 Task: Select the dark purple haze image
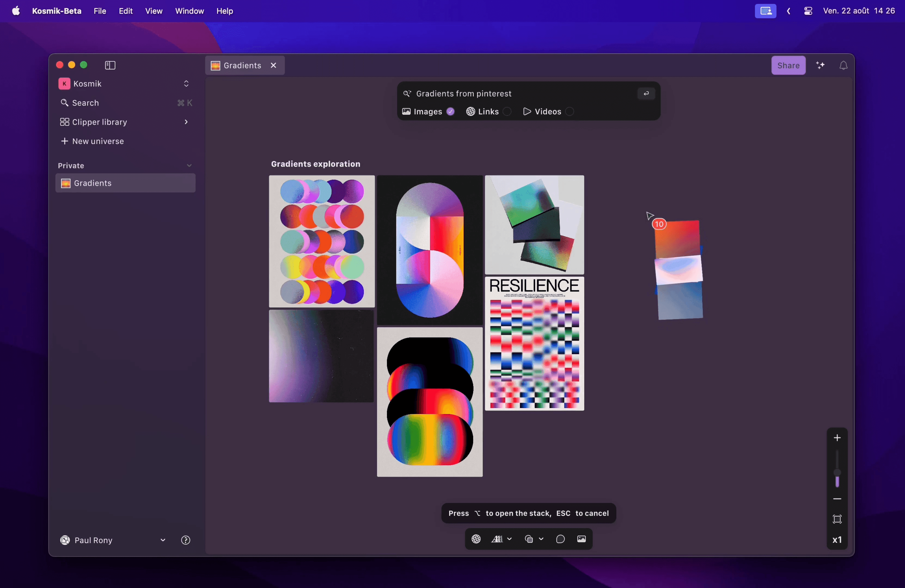[321, 356]
